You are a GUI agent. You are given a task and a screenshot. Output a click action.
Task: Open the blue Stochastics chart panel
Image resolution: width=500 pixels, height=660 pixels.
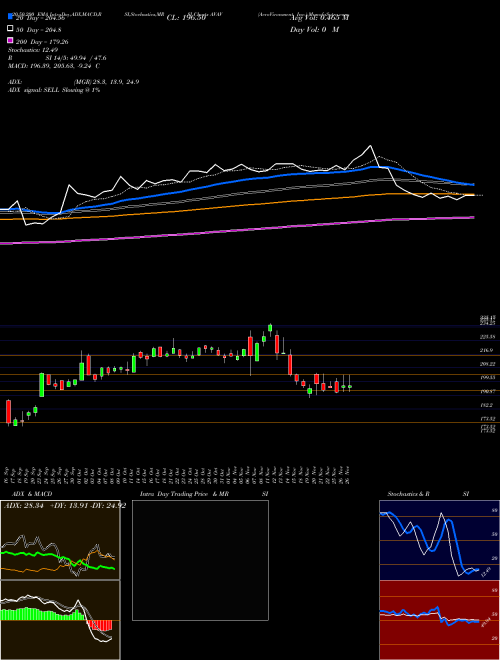pos(439,540)
